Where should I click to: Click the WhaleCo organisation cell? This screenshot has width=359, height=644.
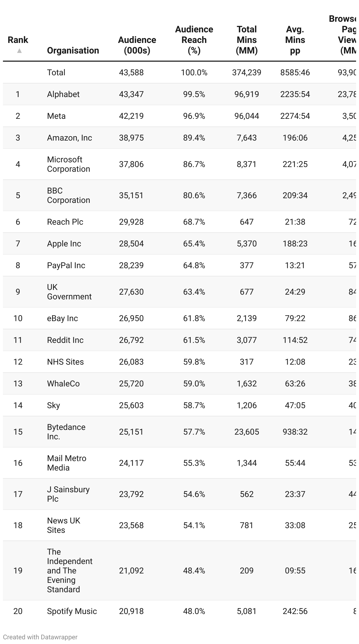63,383
